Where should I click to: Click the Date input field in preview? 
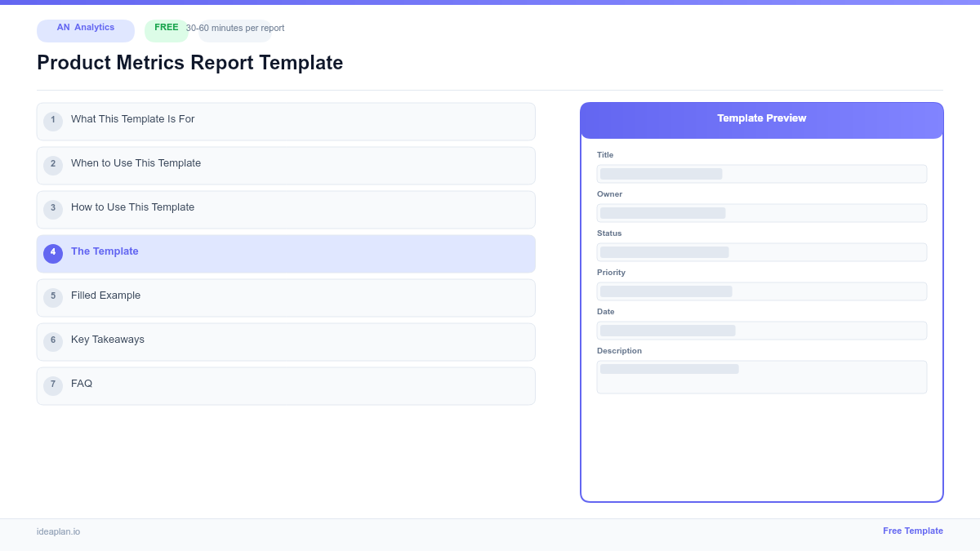(x=762, y=331)
